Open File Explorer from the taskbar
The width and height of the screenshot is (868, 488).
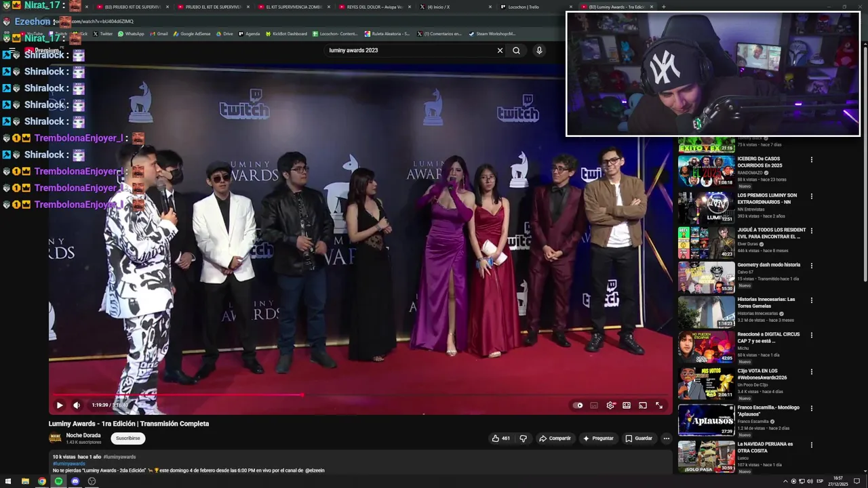click(x=25, y=481)
